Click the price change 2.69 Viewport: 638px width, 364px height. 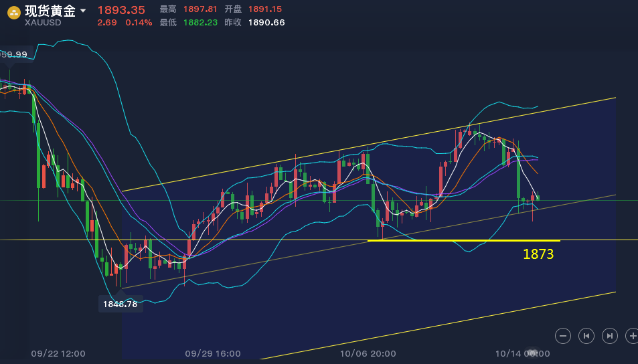[107, 23]
